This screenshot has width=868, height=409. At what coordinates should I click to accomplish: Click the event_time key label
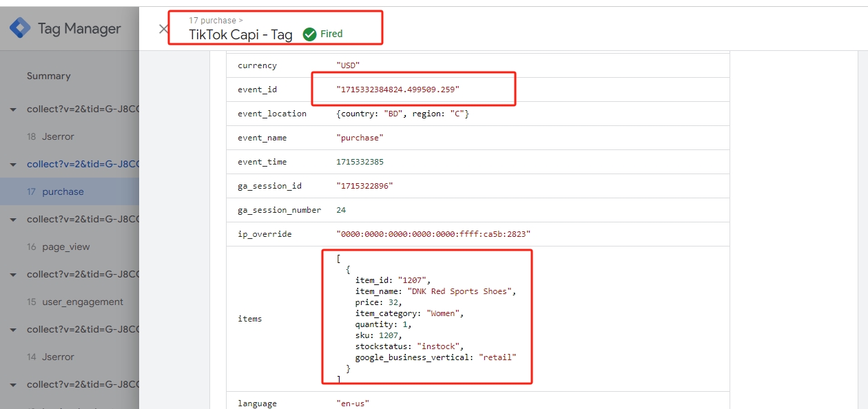262,162
